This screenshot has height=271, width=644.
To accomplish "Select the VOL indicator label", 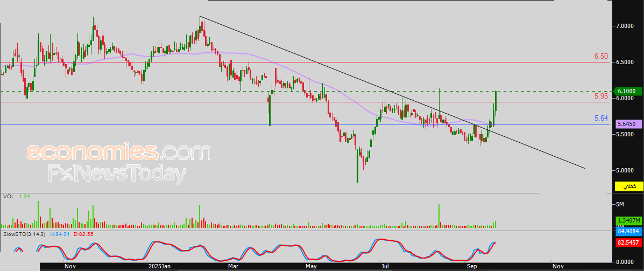I will tap(8, 197).
